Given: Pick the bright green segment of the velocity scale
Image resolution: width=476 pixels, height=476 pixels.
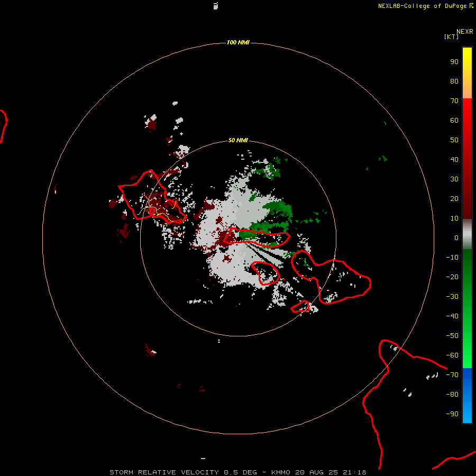Looking at the screenshot, I should 467,308.
